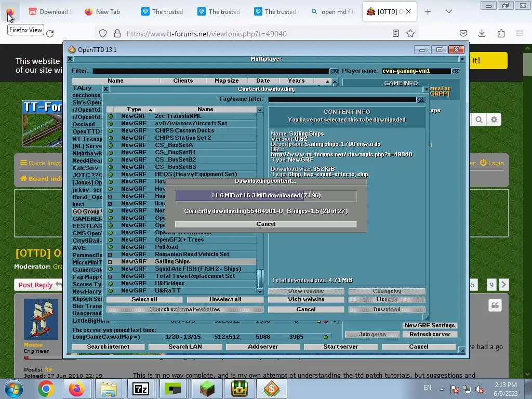The width and height of the screenshot is (532, 399).
Task: Open tracking protection shield icon
Action: 103,34
